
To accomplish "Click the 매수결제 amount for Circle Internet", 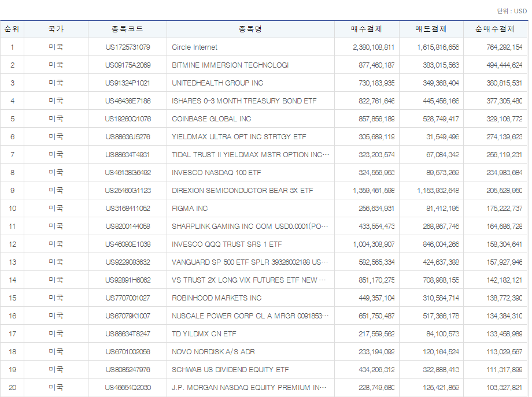I will pyautogui.click(x=373, y=47).
